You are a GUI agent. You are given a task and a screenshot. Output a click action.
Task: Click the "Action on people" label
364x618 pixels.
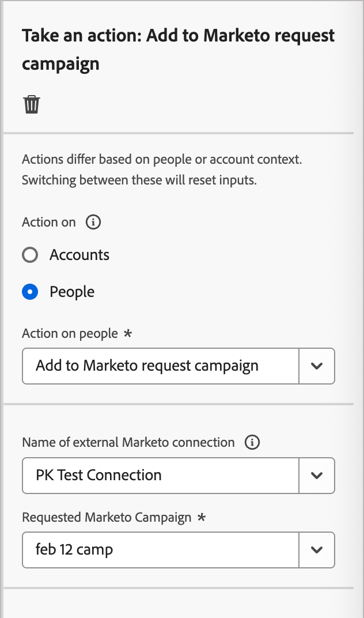(69, 333)
